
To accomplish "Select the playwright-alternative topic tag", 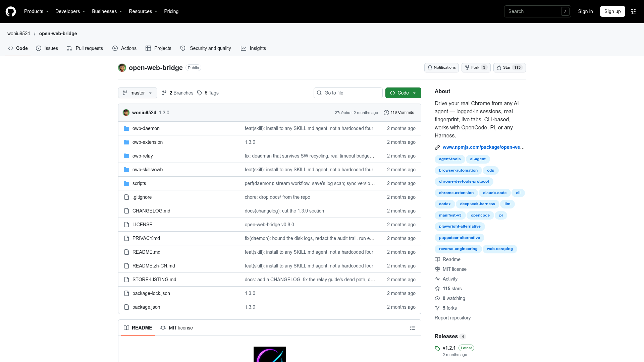I will 460,226.
